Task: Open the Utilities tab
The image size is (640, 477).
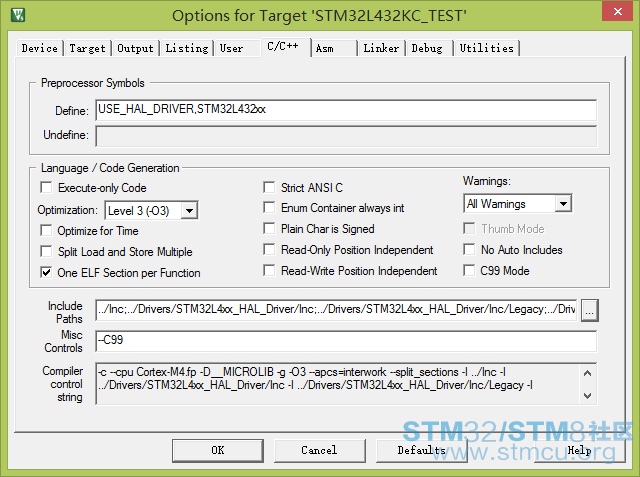Action: 487,48
